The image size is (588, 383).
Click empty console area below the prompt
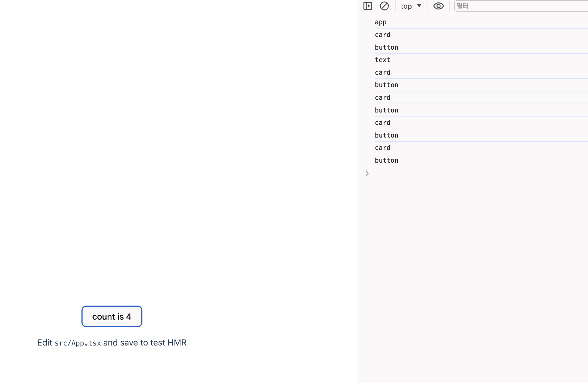tap(472, 256)
